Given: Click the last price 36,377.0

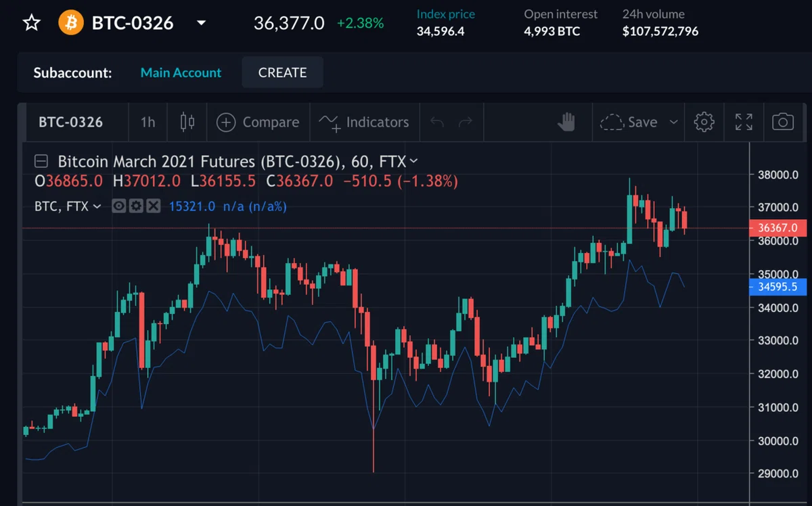Looking at the screenshot, I should coord(289,23).
